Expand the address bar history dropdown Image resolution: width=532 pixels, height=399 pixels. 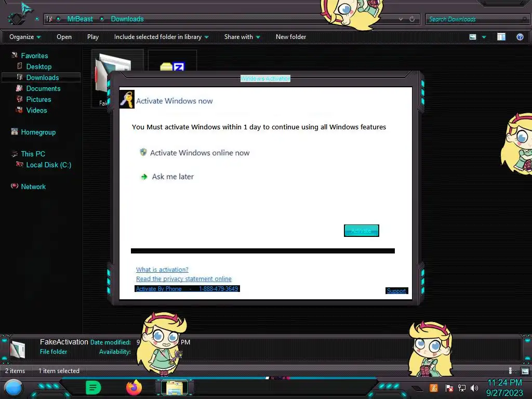(x=401, y=19)
